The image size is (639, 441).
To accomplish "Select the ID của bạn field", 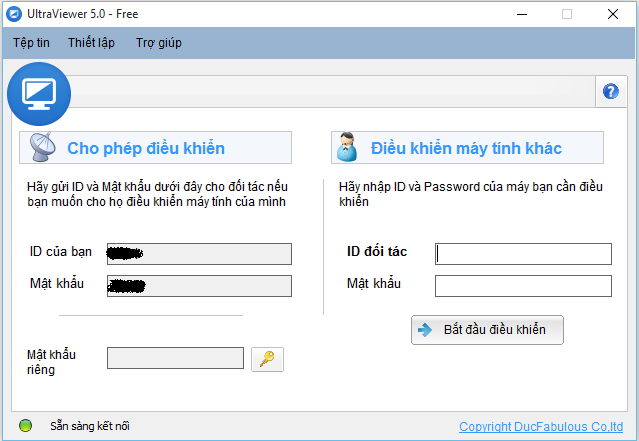I will click(199, 254).
